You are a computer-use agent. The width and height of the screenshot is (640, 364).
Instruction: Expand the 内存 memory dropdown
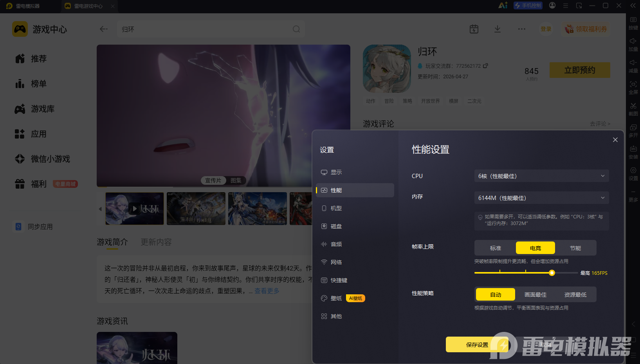click(x=542, y=198)
